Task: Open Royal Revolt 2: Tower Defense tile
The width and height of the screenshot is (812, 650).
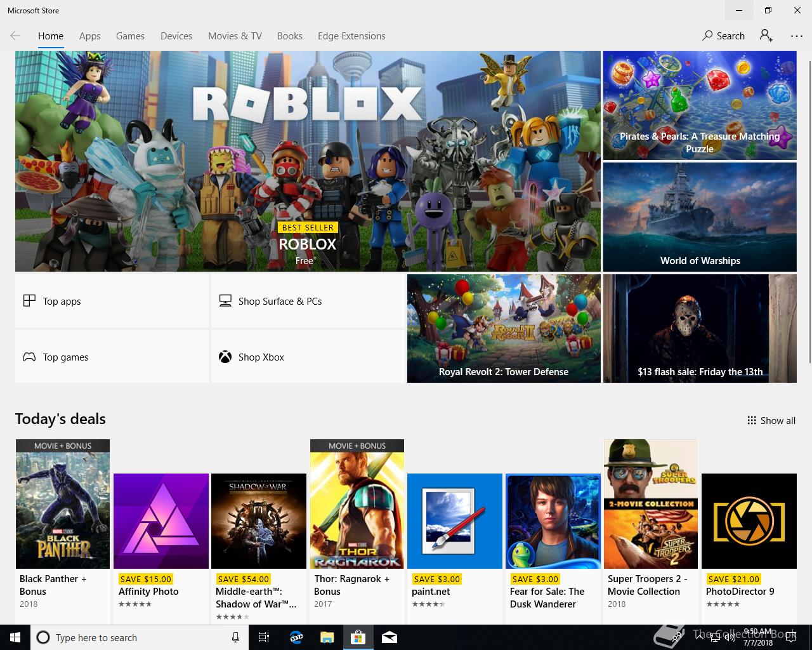Action: coord(504,328)
